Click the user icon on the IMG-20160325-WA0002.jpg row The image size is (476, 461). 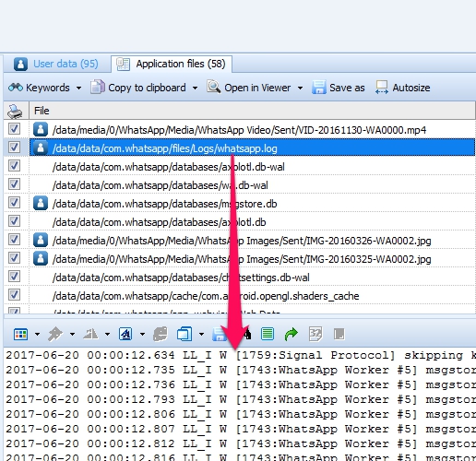tap(41, 258)
